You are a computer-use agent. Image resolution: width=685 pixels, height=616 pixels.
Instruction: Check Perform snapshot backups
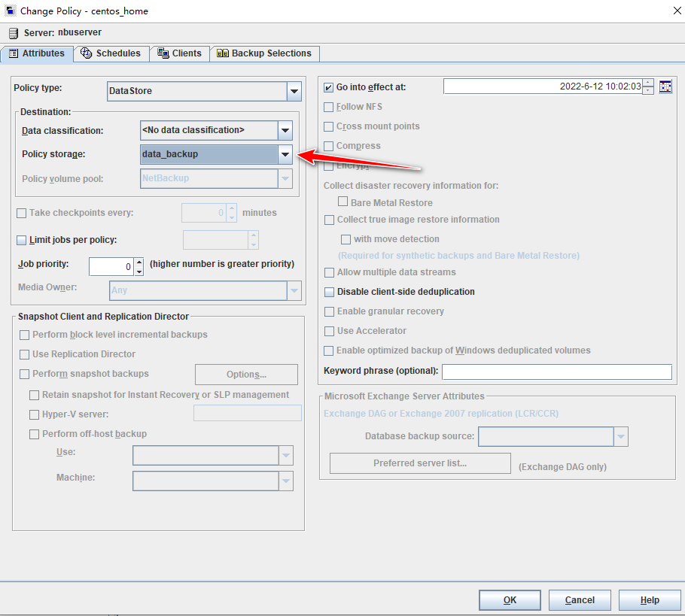coord(24,374)
